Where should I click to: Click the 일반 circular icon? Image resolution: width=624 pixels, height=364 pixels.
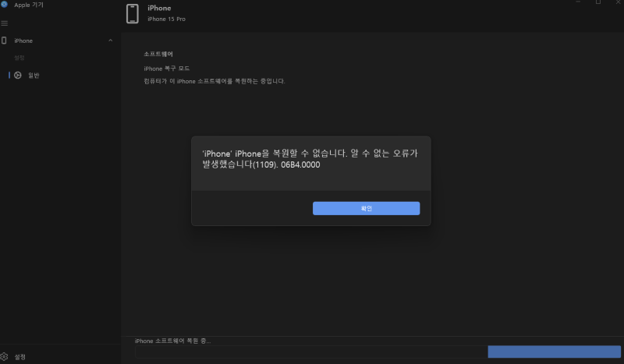click(18, 75)
